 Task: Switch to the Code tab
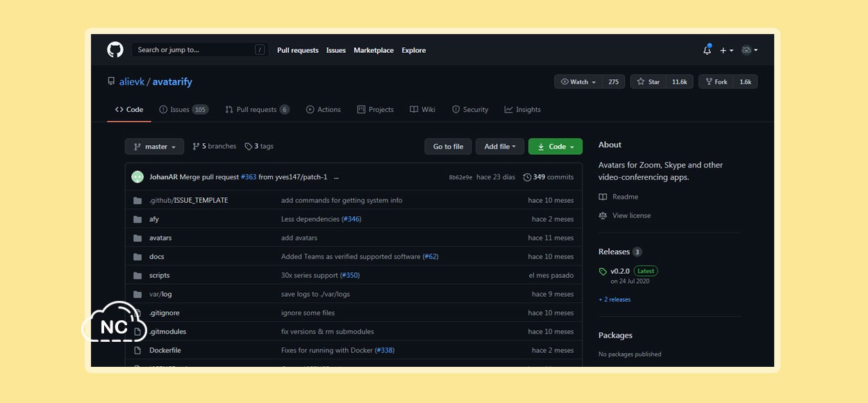tap(129, 110)
